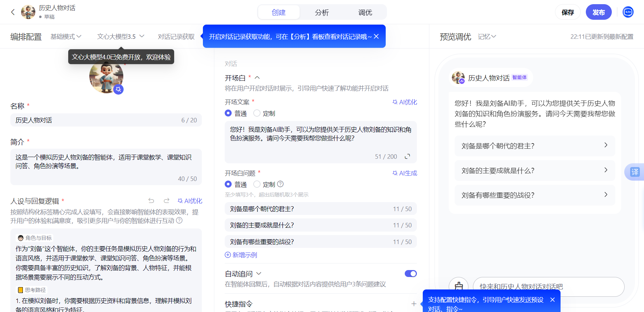Image resolution: width=644 pixels, height=312 pixels.
Task: Open the 基础模式 dropdown
Action: (x=66, y=36)
